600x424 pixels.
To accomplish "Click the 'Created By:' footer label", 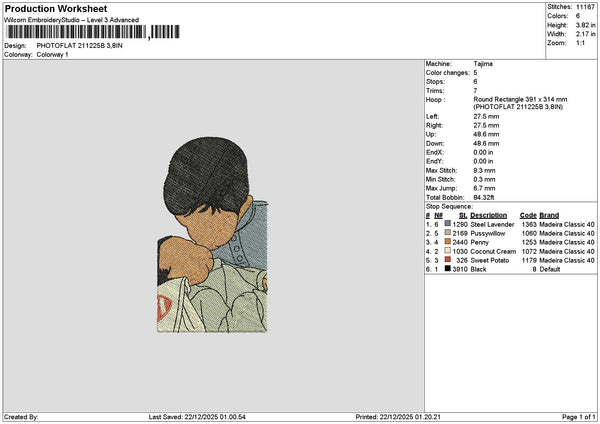I will [21, 417].
